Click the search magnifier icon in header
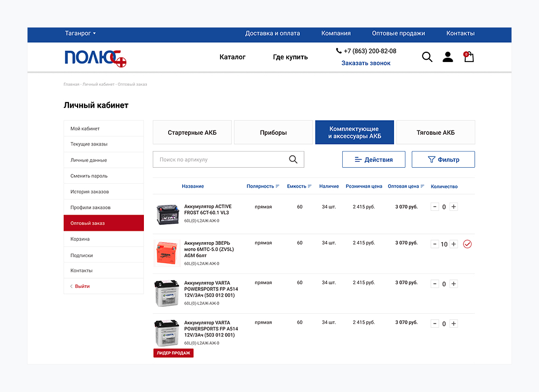The height and width of the screenshot is (392, 539). (x=427, y=57)
